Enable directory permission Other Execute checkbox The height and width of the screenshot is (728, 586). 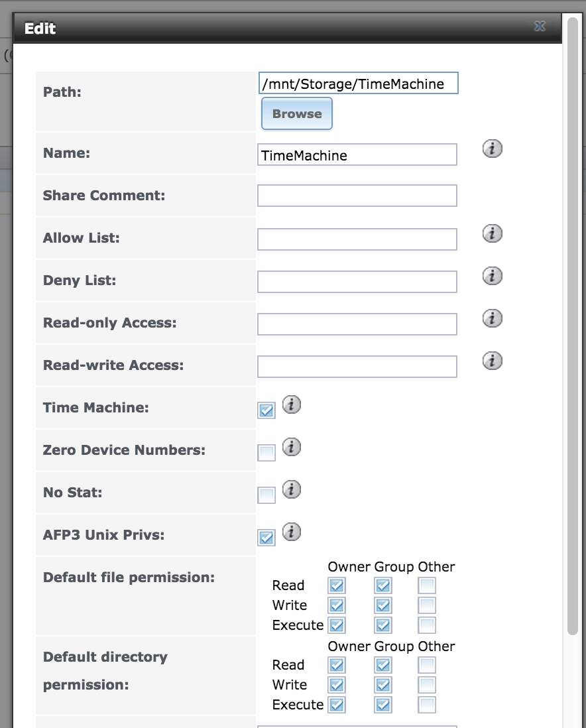pos(427,705)
